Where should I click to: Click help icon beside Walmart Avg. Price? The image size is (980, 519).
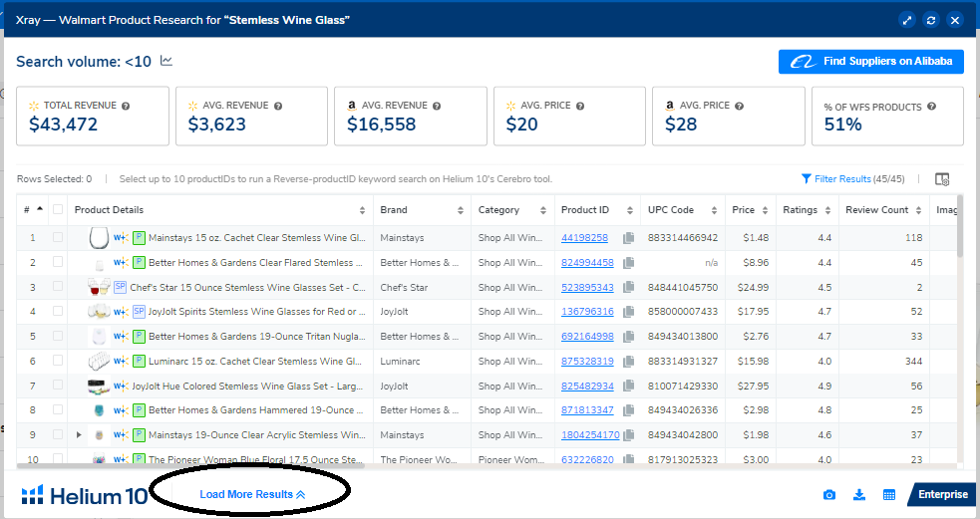click(x=580, y=107)
